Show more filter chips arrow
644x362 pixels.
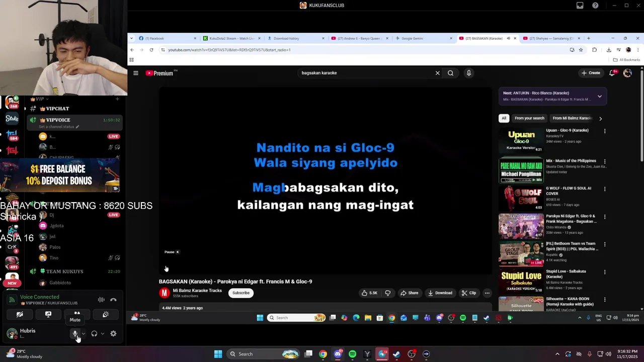(x=600, y=119)
